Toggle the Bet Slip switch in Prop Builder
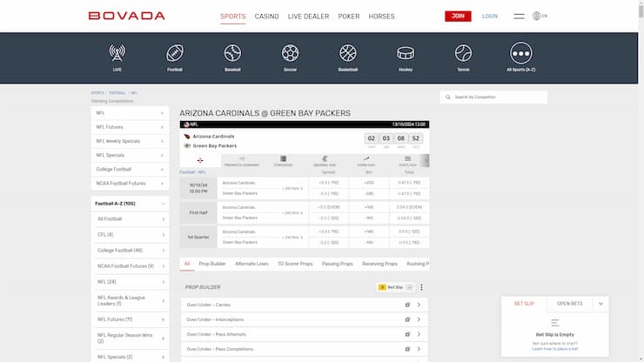 pos(410,287)
